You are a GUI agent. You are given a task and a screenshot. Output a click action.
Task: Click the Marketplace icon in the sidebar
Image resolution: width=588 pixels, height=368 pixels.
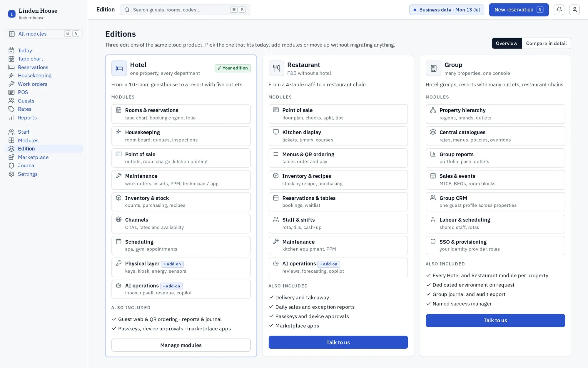pos(11,157)
